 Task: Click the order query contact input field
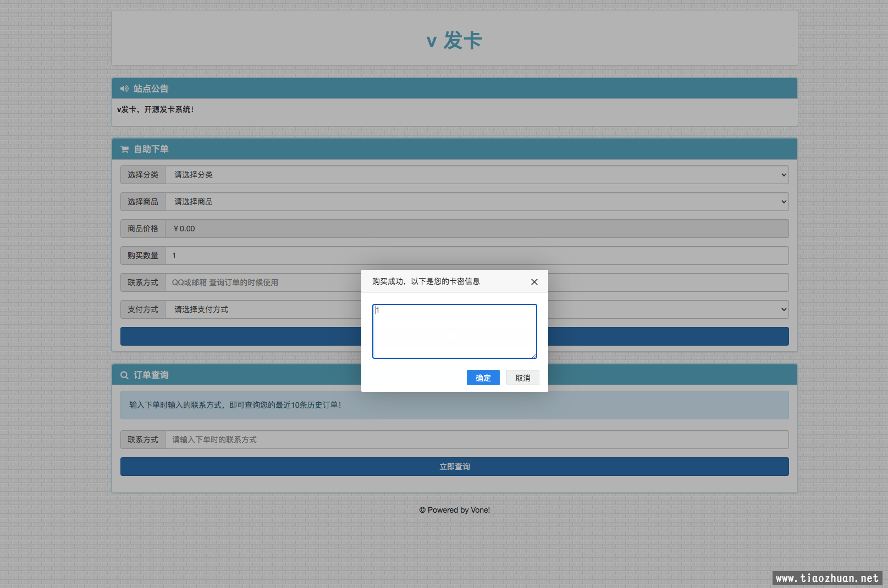[x=477, y=440]
